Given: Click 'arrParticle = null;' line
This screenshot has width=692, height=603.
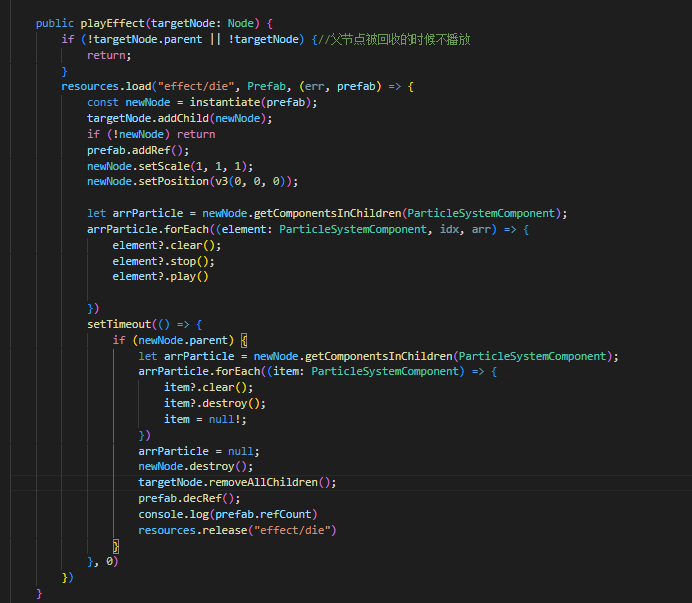Looking at the screenshot, I should [199, 451].
